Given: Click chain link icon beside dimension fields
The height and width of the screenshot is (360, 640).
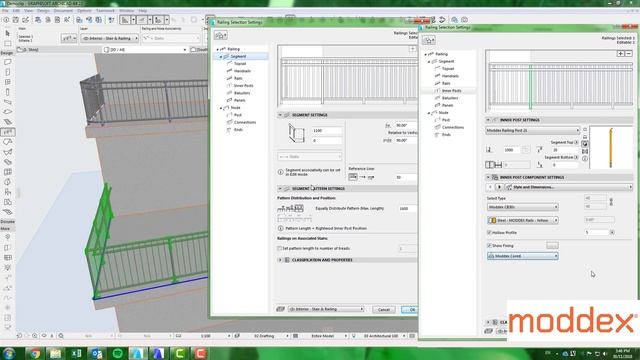Looking at the screenshot, I should tap(611, 202).
